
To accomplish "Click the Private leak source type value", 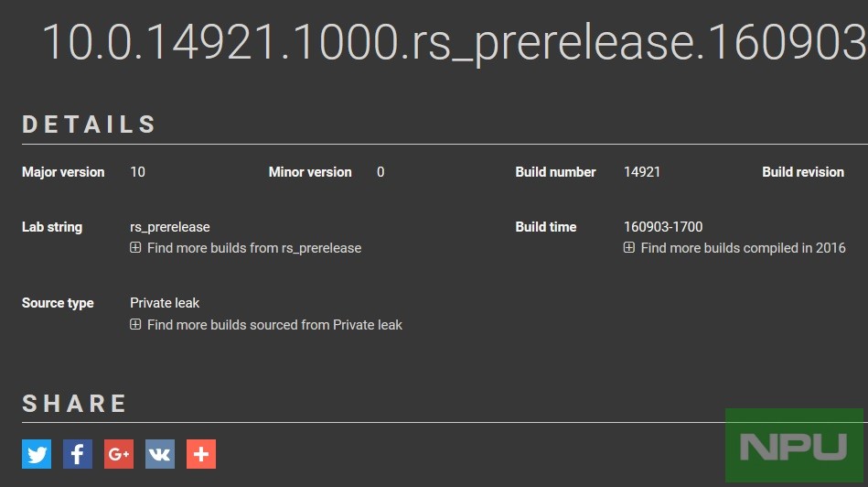I will coord(165,303).
